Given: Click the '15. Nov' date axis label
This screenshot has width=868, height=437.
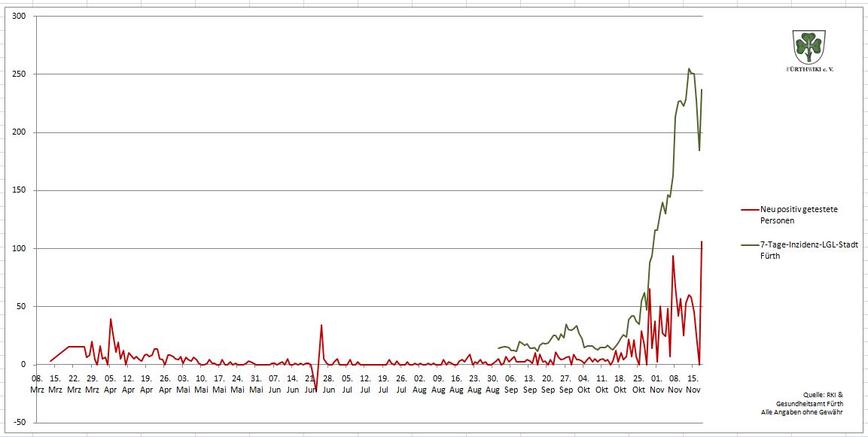Looking at the screenshot, I should coord(693,384).
